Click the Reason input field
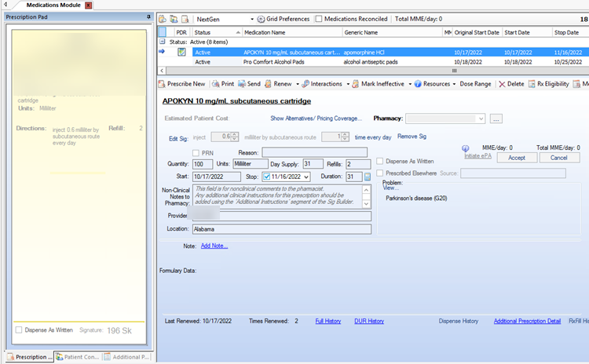589x364 pixels. (x=314, y=152)
